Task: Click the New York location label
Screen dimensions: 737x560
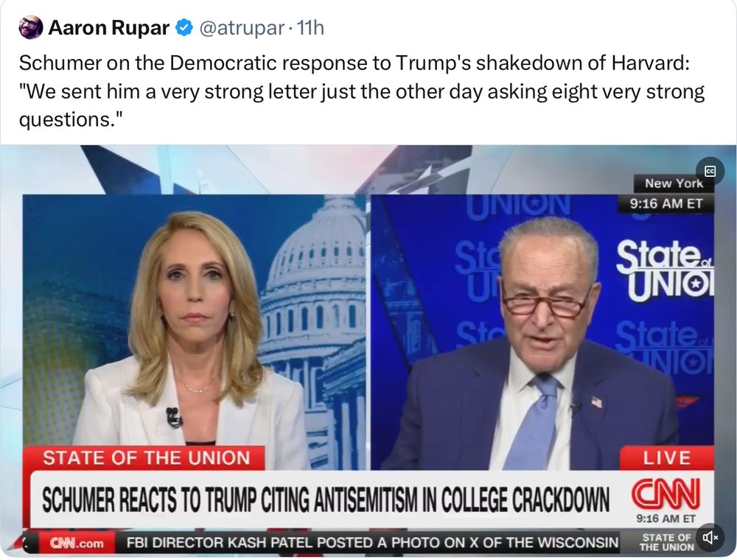Action: coord(674,183)
